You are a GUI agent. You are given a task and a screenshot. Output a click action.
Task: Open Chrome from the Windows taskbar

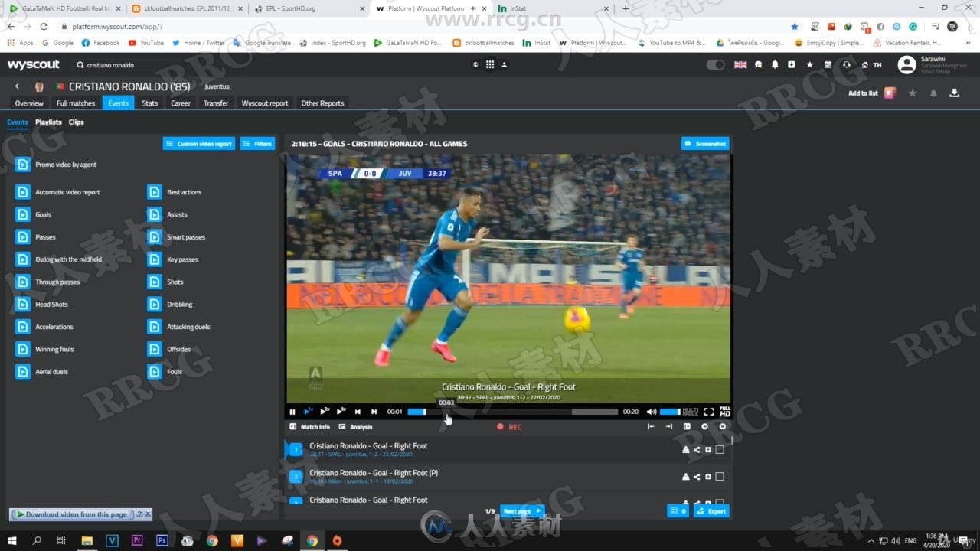pyautogui.click(x=312, y=540)
